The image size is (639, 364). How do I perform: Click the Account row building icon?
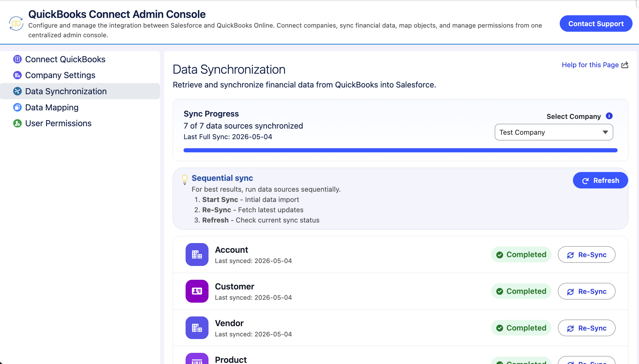point(197,255)
